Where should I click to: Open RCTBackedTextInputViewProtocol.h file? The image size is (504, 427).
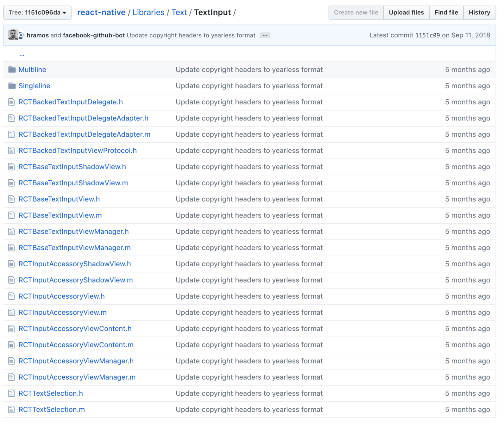point(78,151)
